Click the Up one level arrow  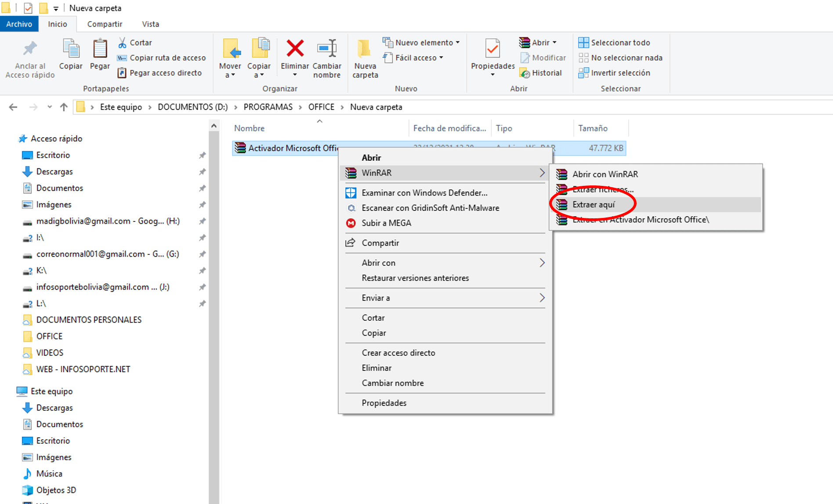click(x=64, y=107)
